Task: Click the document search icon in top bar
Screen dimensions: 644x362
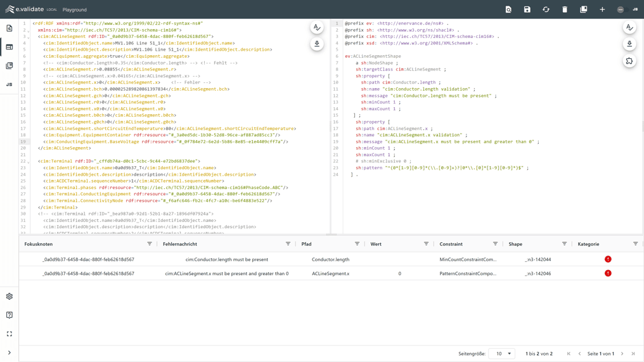Action: point(508,10)
